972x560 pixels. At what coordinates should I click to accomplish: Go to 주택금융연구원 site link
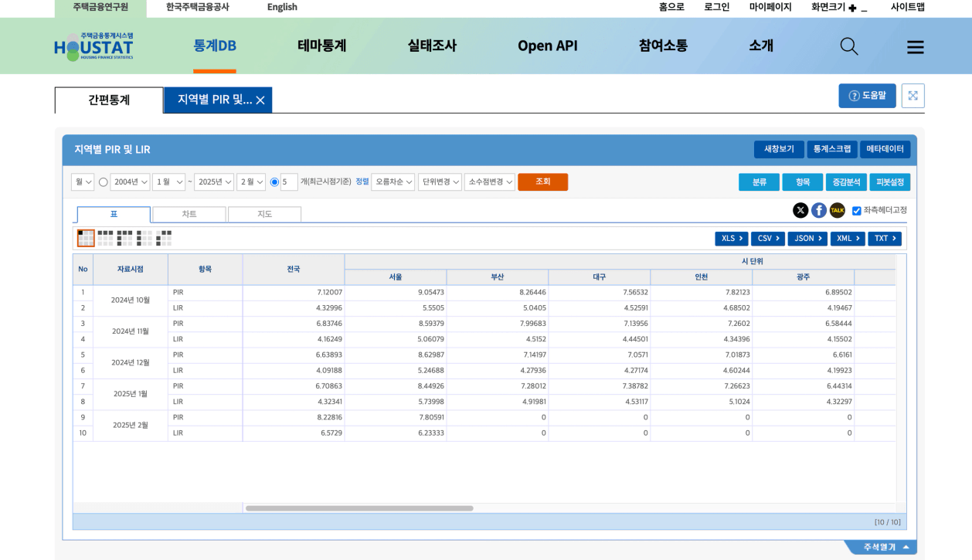(100, 8)
